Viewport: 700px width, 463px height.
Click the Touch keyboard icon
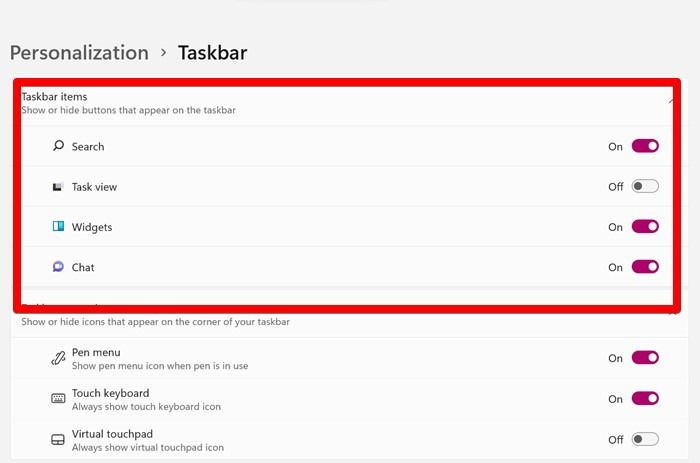point(58,398)
